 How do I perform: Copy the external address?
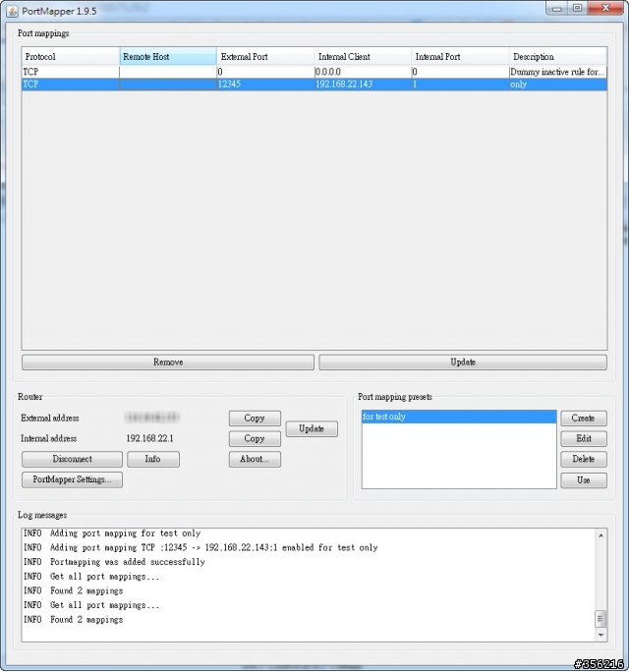coord(255,419)
